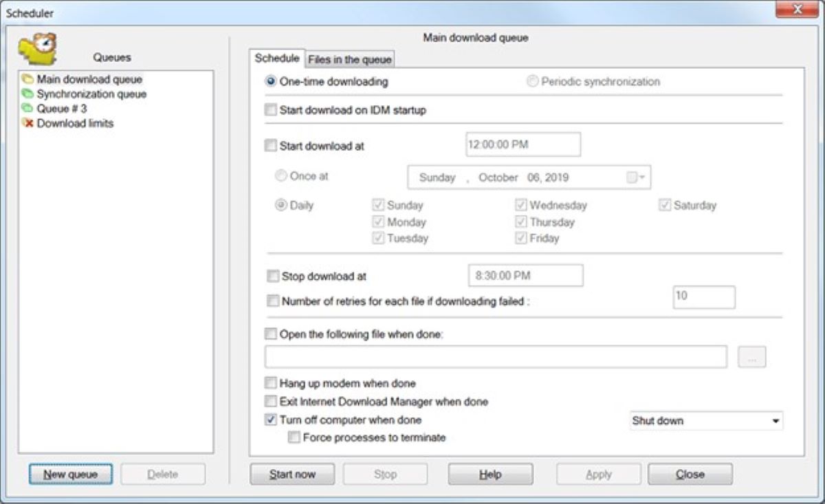
Task: Open Help for the scheduler
Action: tap(490, 474)
